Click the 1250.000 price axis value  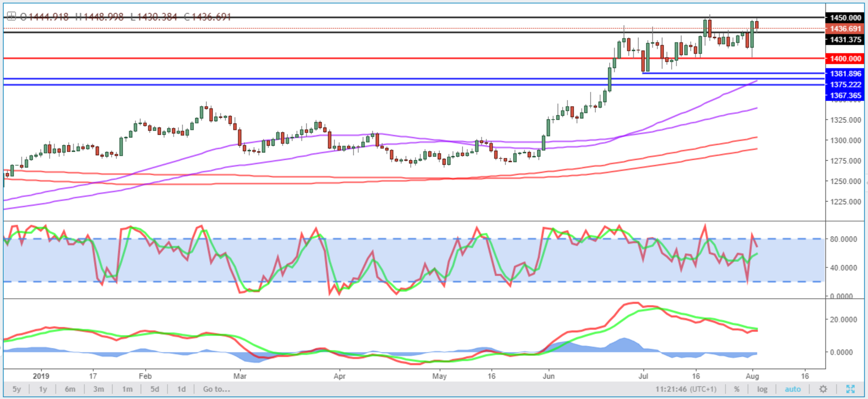pos(846,181)
